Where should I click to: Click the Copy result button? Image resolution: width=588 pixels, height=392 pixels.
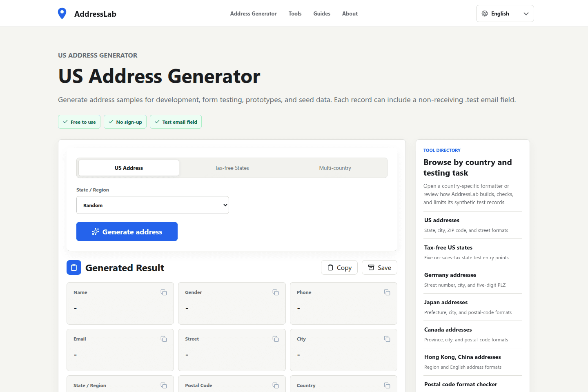pos(339,267)
